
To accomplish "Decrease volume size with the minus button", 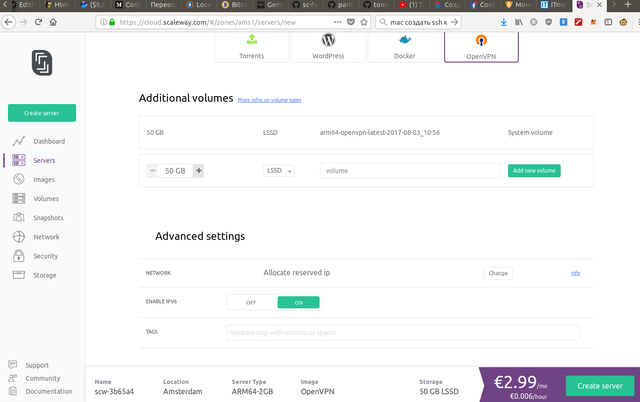I will click(152, 171).
